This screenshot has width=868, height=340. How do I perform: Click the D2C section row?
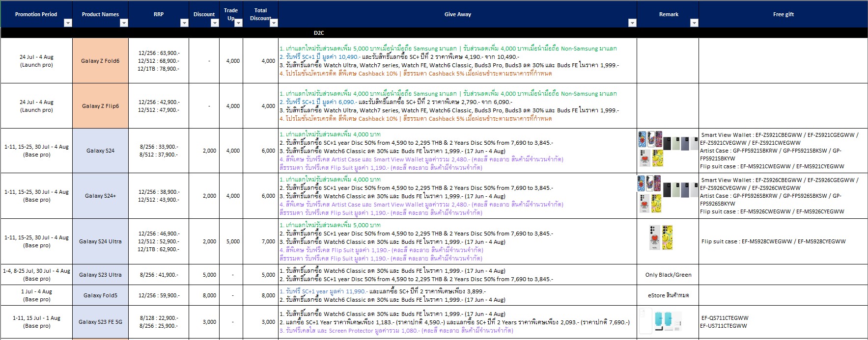pyautogui.click(x=434, y=33)
